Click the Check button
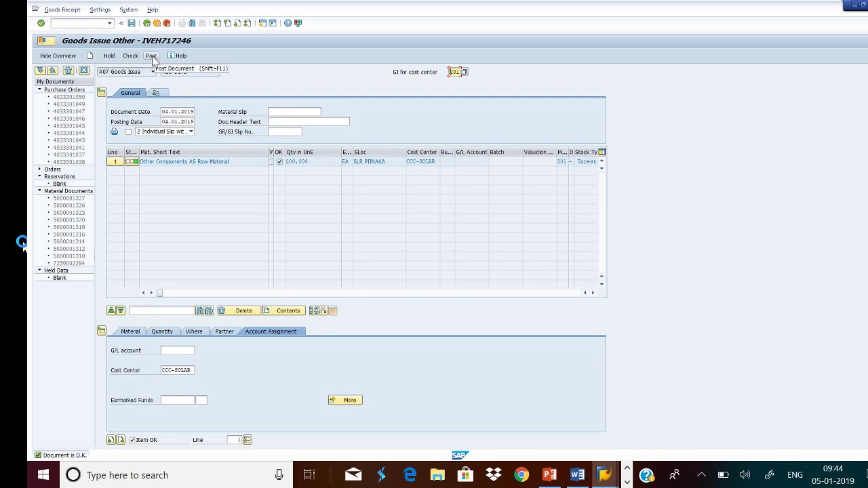This screenshot has height=488, width=868. pos(130,56)
